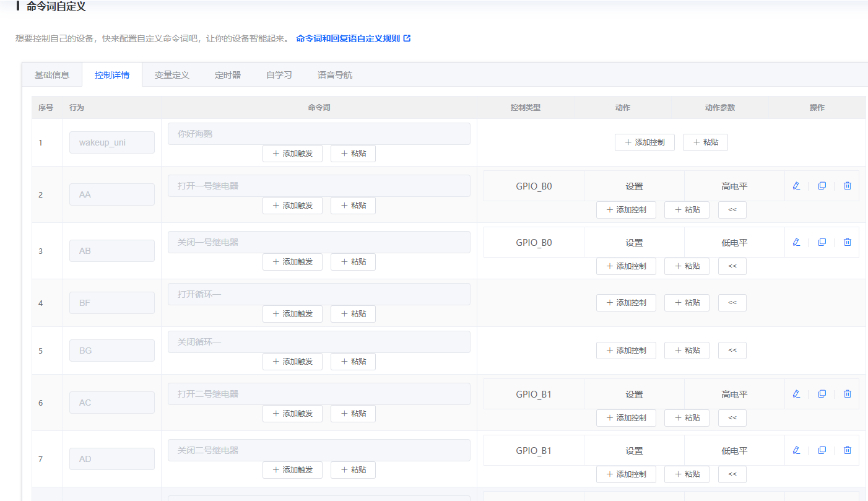
Task: Copy the GPIO_B0 high-level action in row 2
Action: coord(822,185)
